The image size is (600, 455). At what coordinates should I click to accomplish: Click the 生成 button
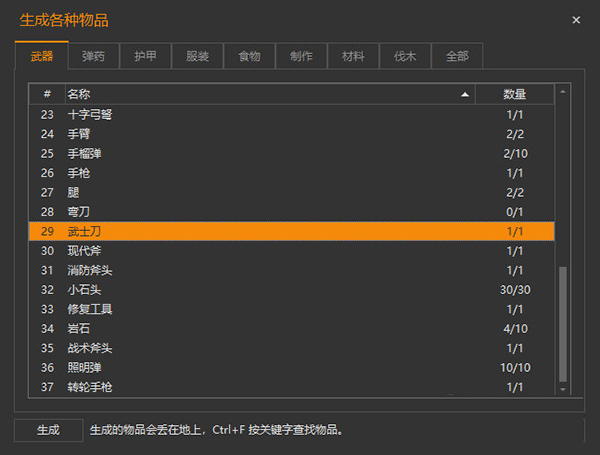click(48, 430)
